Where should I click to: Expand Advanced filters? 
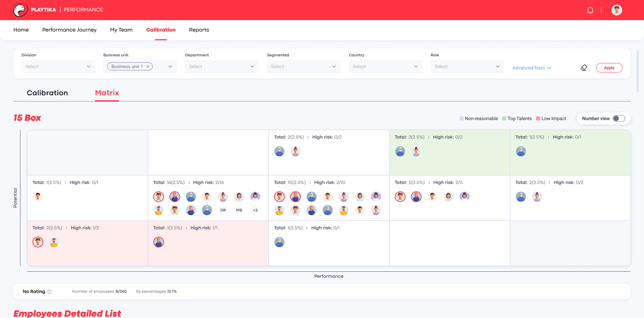pyautogui.click(x=532, y=68)
